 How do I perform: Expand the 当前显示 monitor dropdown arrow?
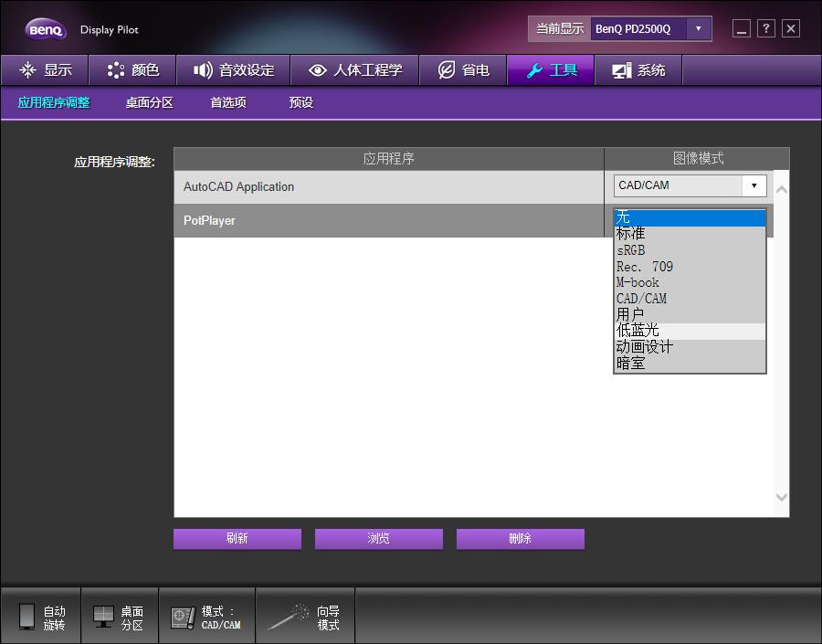tap(699, 29)
